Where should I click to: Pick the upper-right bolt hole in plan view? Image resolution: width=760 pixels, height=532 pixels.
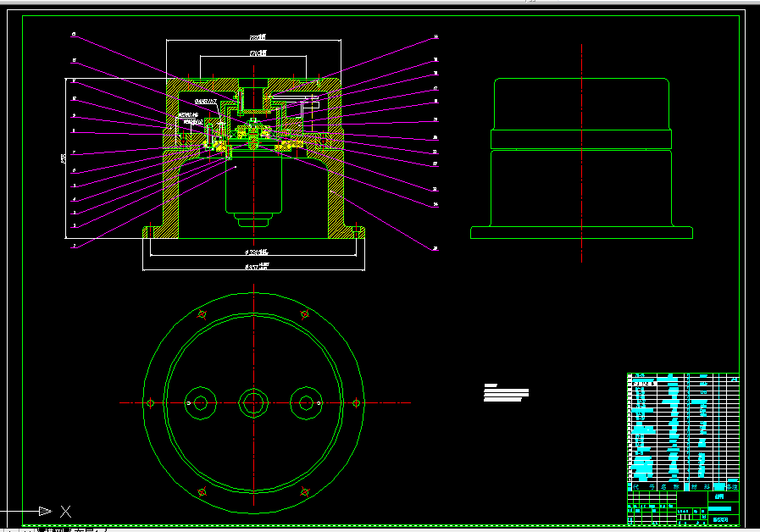[305, 314]
